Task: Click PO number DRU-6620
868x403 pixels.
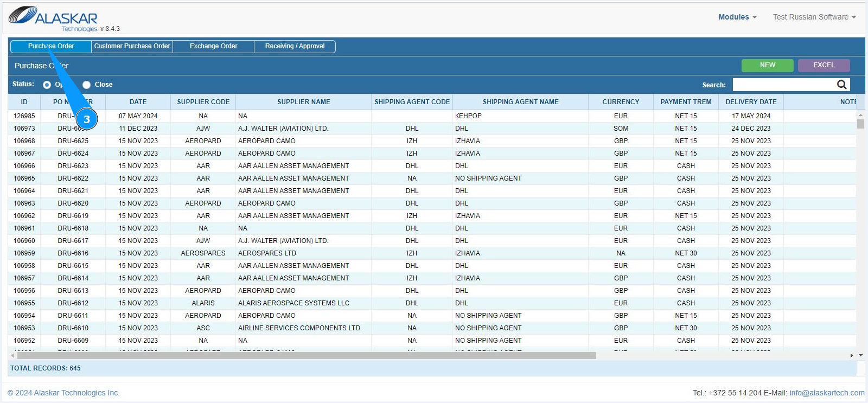Action: tap(73, 203)
